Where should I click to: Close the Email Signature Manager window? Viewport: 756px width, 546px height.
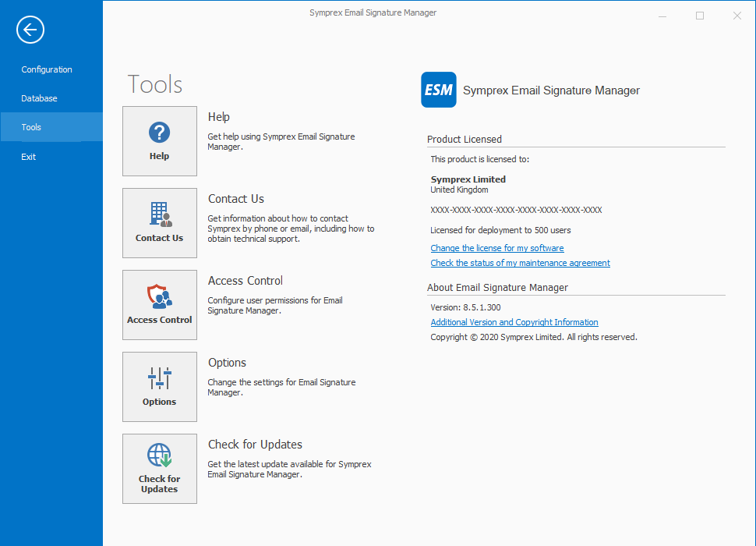pyautogui.click(x=737, y=16)
